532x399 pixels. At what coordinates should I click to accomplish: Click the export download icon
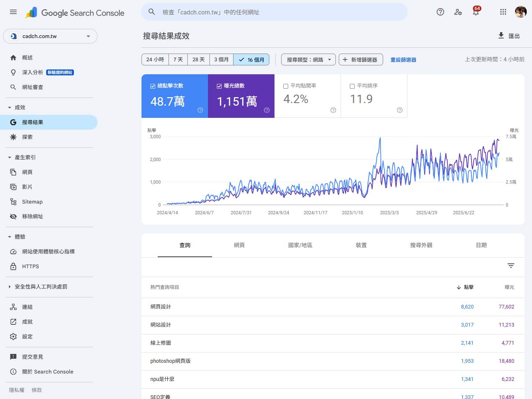[x=501, y=35]
